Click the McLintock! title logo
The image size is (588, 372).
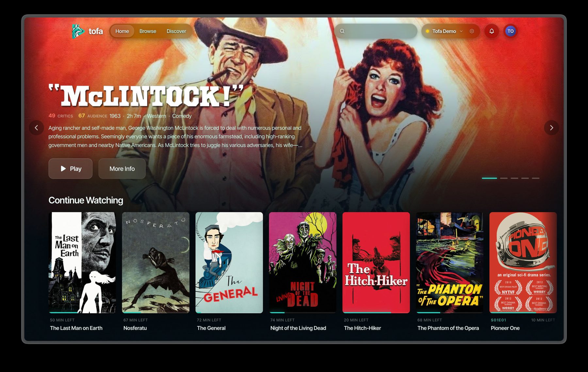tap(146, 96)
